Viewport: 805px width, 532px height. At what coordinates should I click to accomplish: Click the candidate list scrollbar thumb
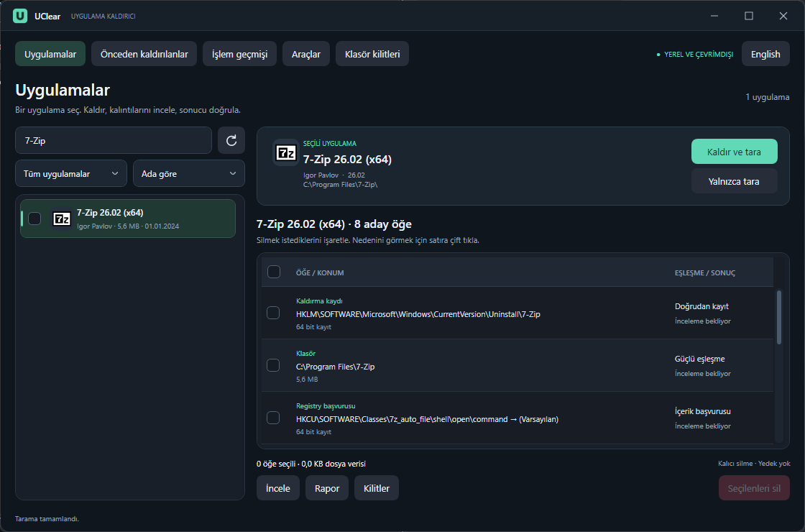pos(779,317)
